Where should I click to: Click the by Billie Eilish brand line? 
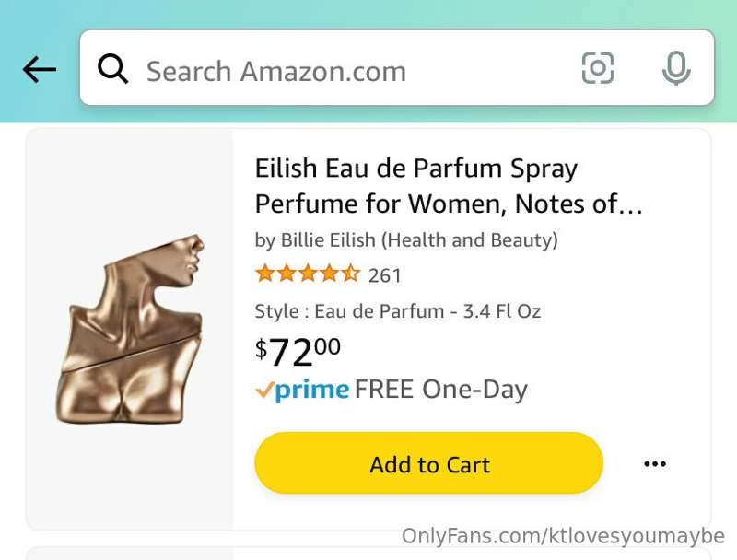pos(406,240)
